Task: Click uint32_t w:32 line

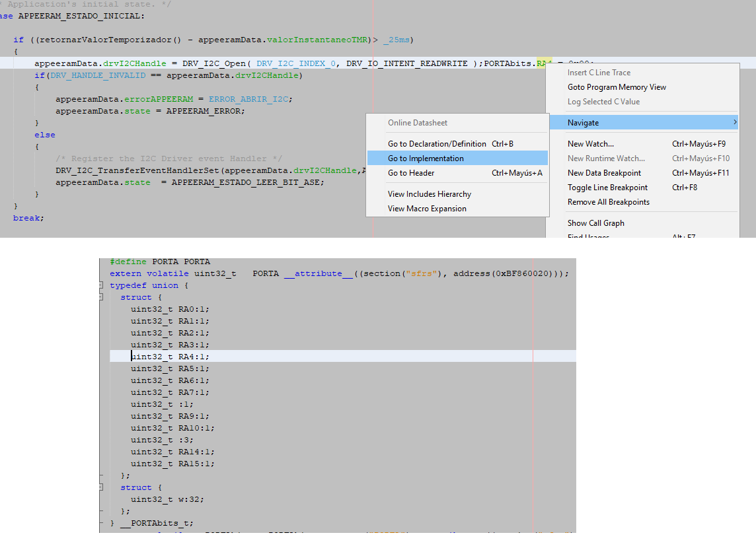Action: pyautogui.click(x=167, y=499)
